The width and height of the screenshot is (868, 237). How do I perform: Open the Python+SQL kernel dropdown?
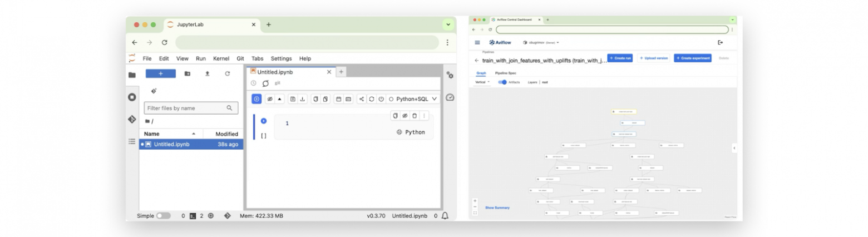tap(413, 99)
